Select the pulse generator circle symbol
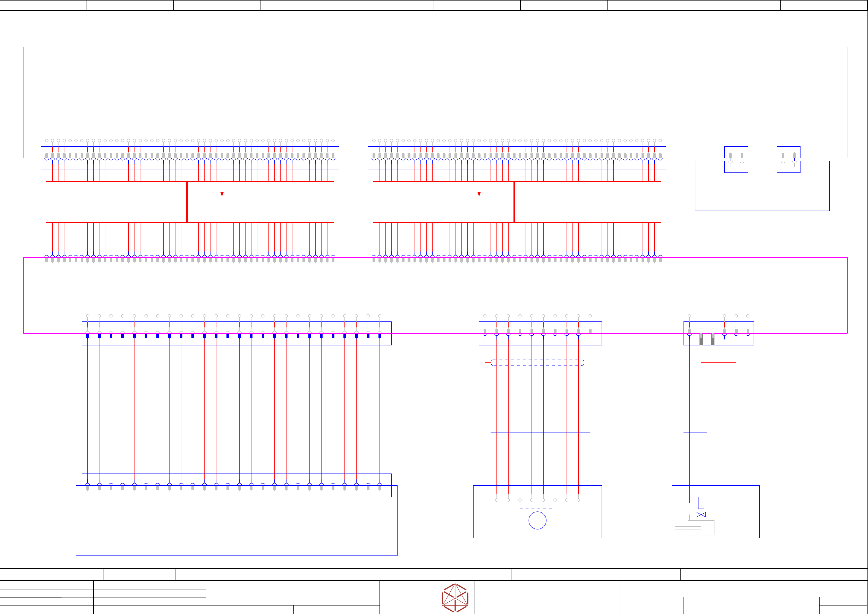This screenshot has width=868, height=614. [537, 520]
